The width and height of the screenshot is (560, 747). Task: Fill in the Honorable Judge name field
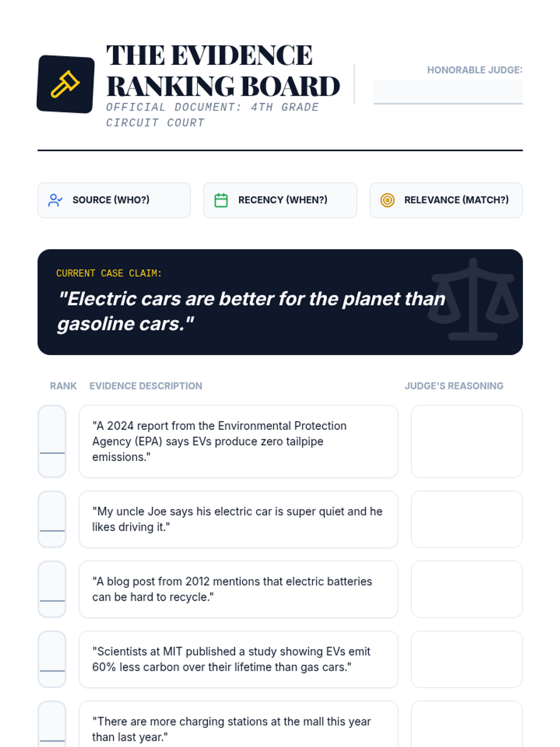coord(448,92)
